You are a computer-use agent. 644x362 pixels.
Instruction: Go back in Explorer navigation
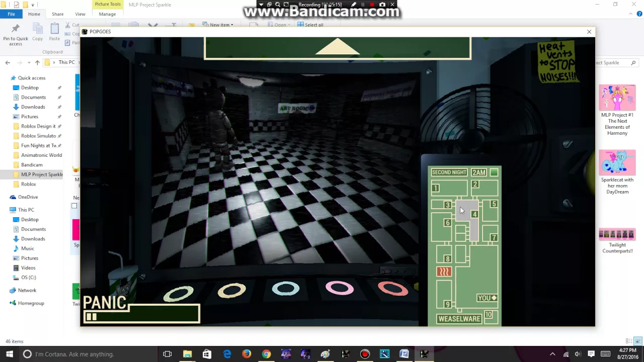8,62
